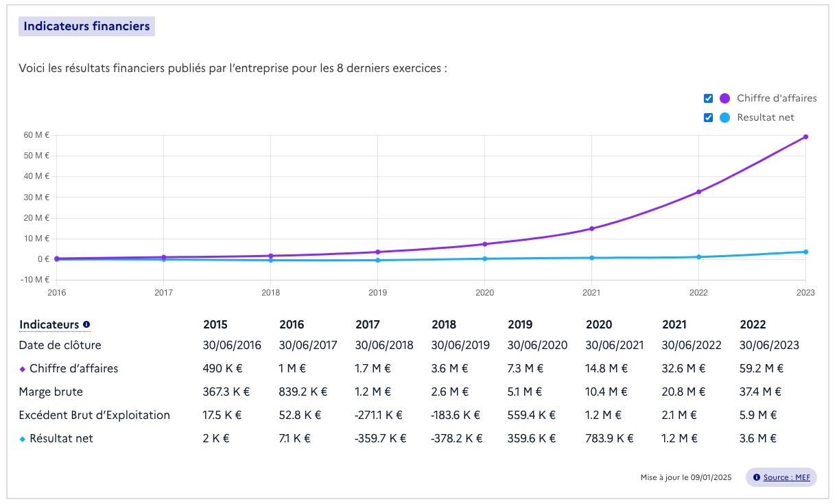Click the blue Resultat net legend circle

coord(725,117)
